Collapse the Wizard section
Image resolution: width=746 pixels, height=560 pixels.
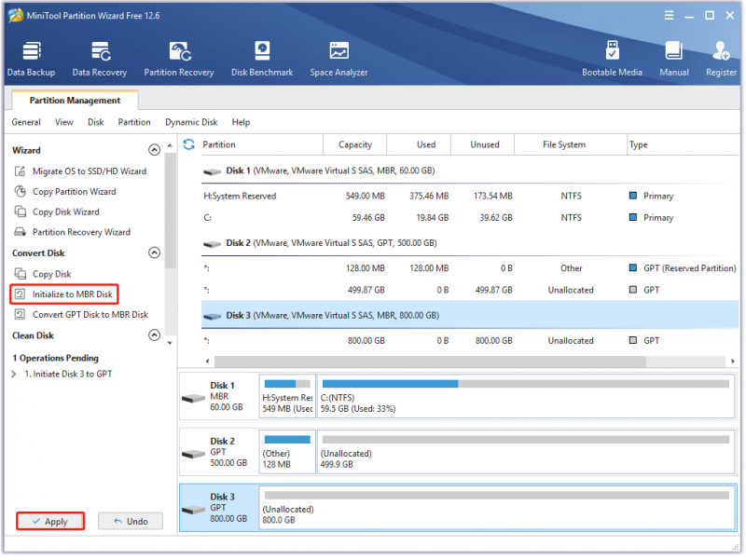154,150
